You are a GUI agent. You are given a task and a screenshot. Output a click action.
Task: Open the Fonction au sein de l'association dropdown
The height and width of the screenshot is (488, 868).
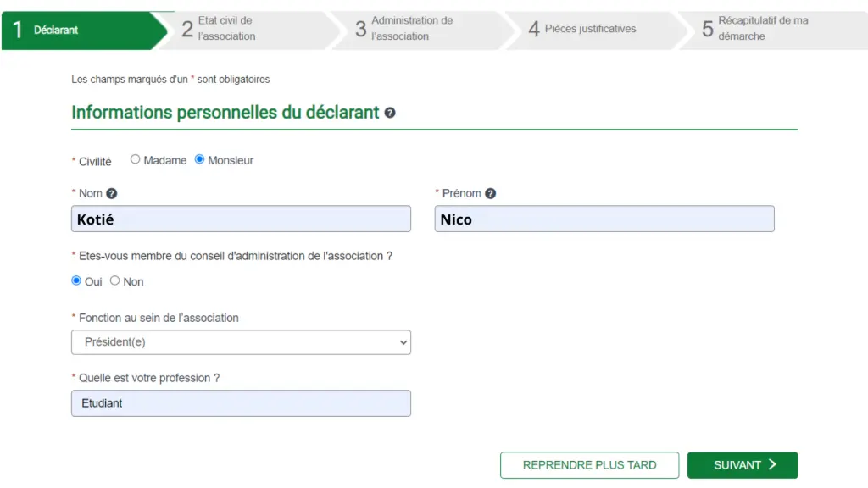241,342
